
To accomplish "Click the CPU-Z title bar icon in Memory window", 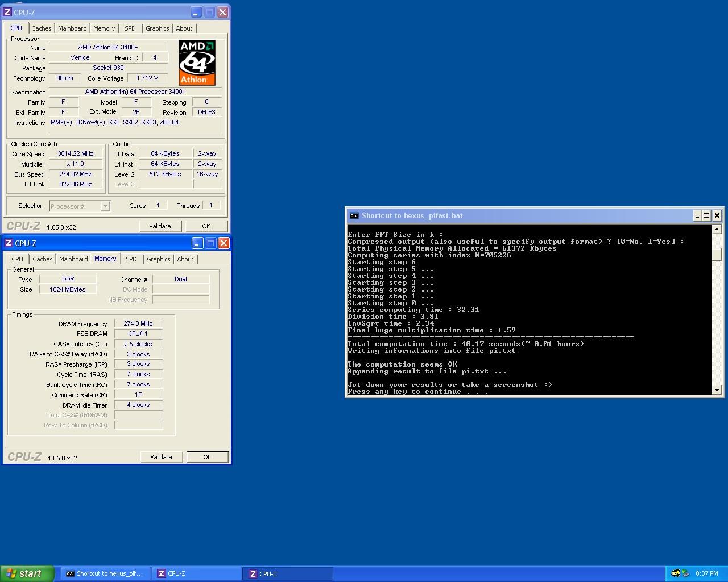I will [9, 243].
